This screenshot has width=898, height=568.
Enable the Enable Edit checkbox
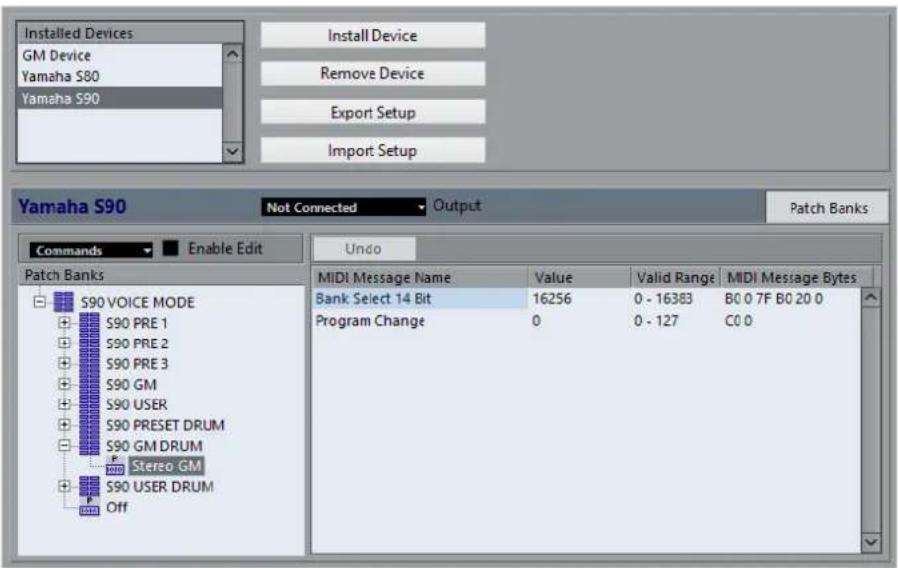click(171, 248)
